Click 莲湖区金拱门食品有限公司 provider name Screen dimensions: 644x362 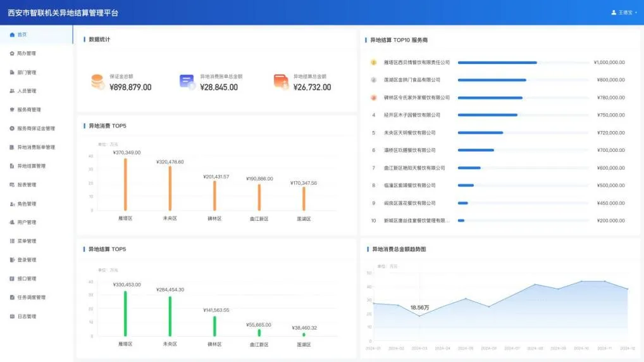(411, 80)
